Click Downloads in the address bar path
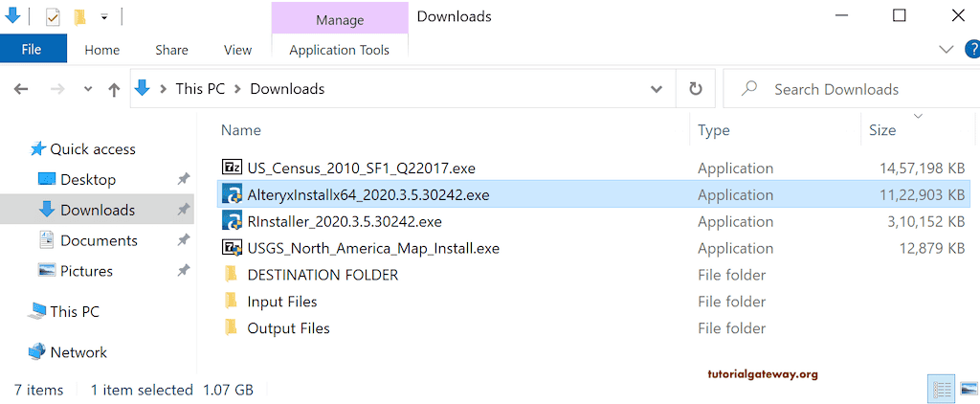The height and width of the screenshot is (404, 980). pos(287,89)
